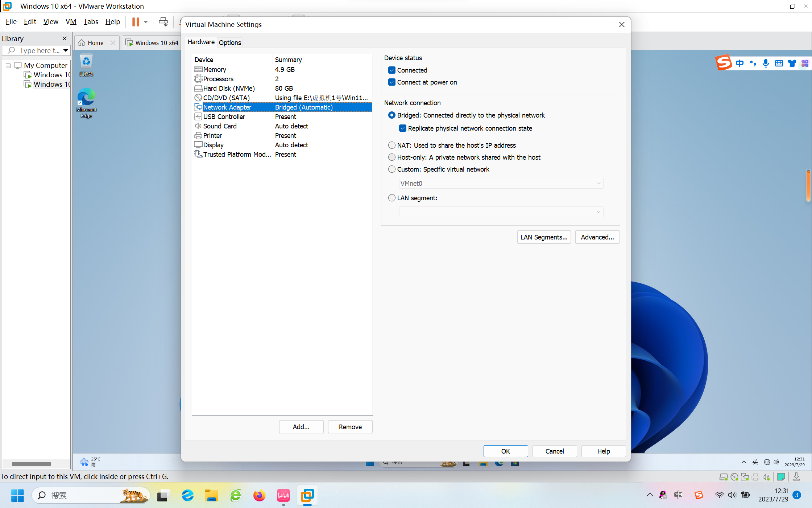Open the VM menu
Viewport: 812px width, 508px height.
point(71,21)
